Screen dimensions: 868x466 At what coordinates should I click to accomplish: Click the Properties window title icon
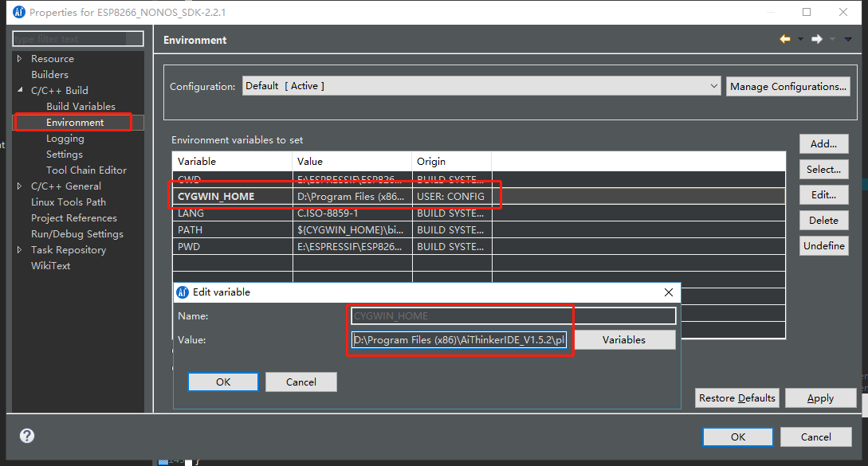click(x=19, y=12)
